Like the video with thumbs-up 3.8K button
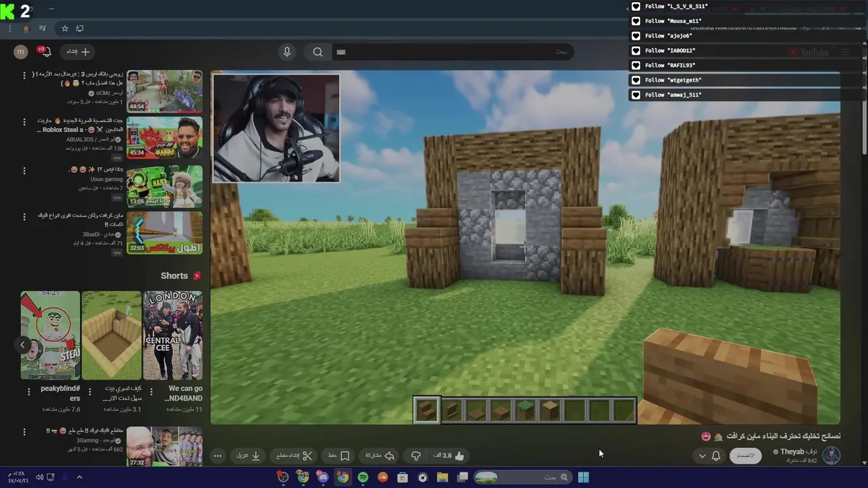868x488 pixels. [x=449, y=455]
